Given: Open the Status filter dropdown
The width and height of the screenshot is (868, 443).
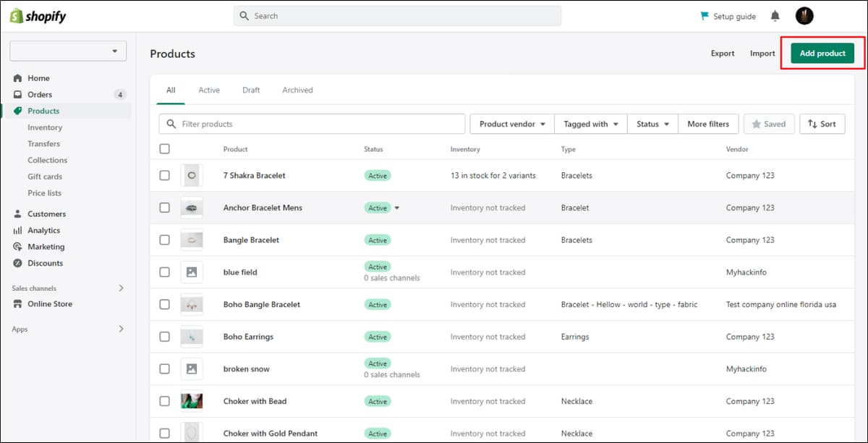Looking at the screenshot, I should [652, 124].
